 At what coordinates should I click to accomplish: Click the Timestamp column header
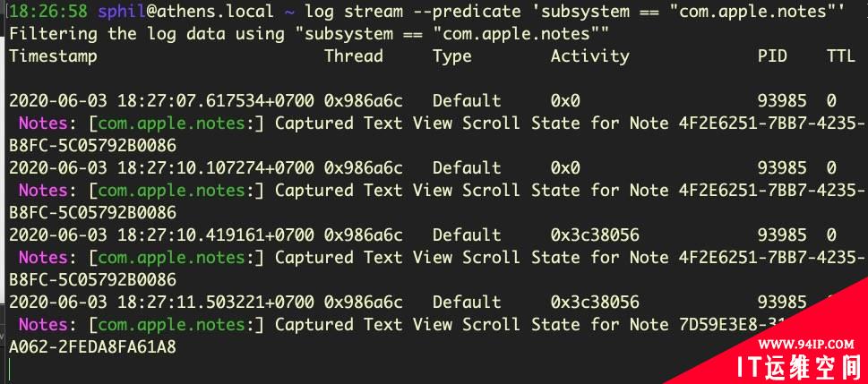pos(53,56)
